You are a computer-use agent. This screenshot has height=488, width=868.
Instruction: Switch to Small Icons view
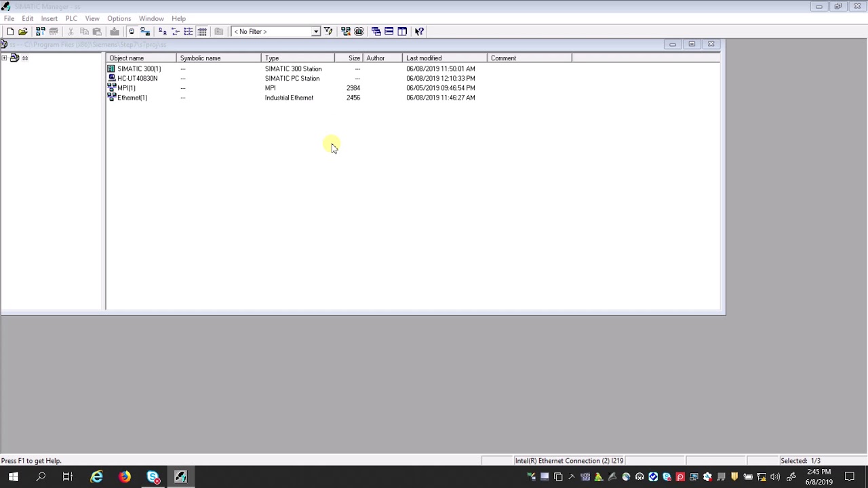176,31
